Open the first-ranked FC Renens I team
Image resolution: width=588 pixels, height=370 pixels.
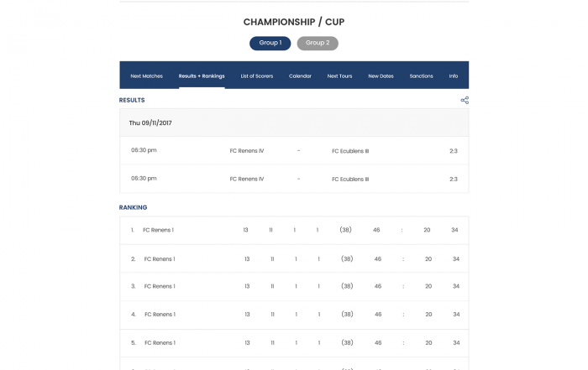point(158,230)
